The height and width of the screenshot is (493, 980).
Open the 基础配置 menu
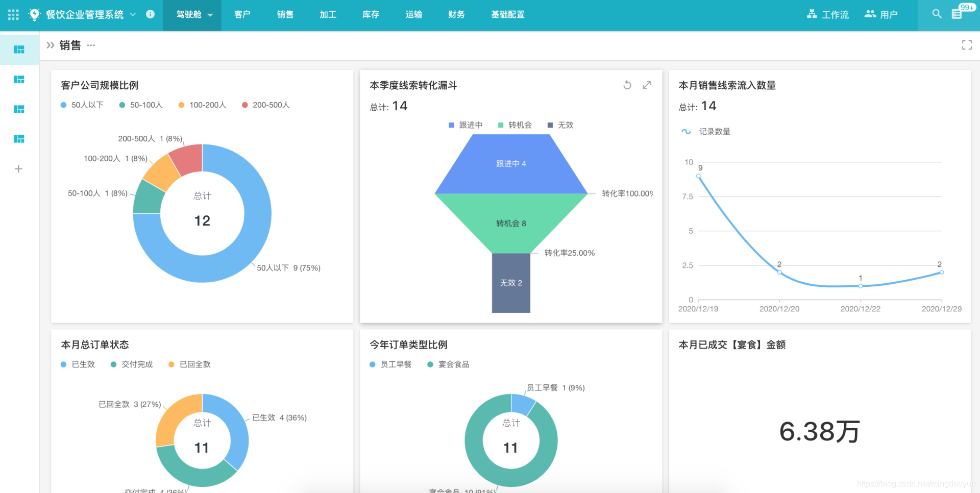(x=507, y=15)
